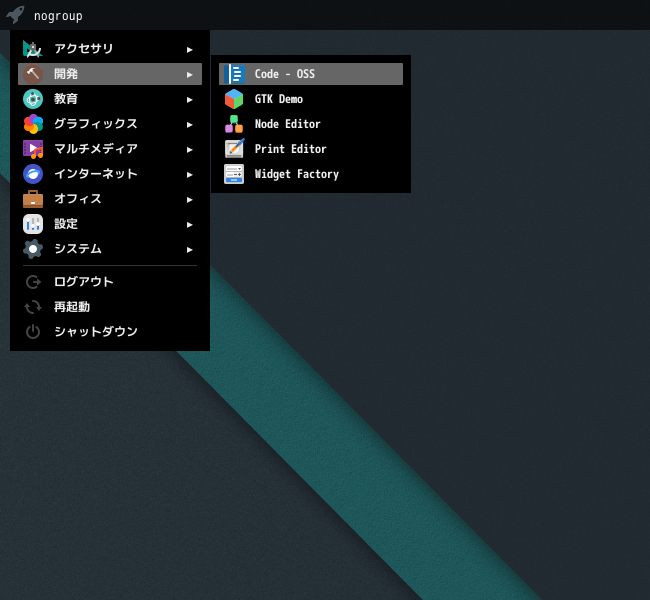Expand マルチメディア submenu arrow
The width and height of the screenshot is (650, 600).
click(189, 150)
